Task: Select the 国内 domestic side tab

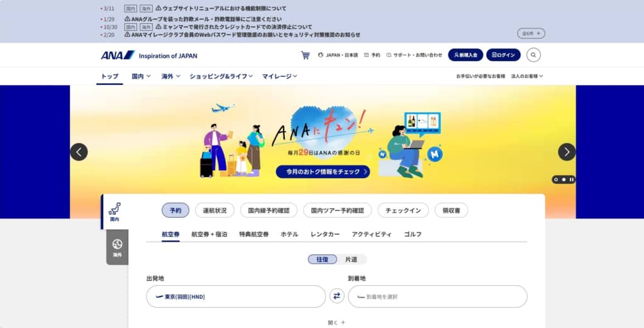Action: (114, 212)
